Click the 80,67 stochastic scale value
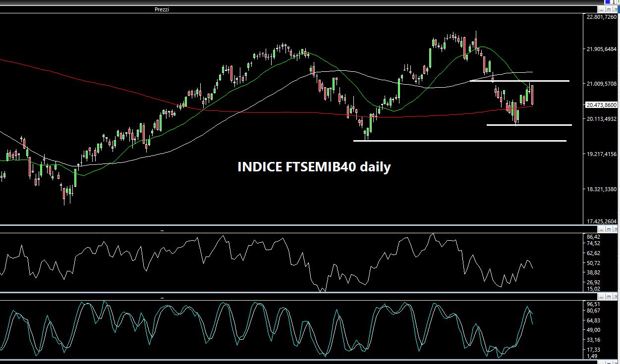Screen dimensions: 620x364 (593, 311)
